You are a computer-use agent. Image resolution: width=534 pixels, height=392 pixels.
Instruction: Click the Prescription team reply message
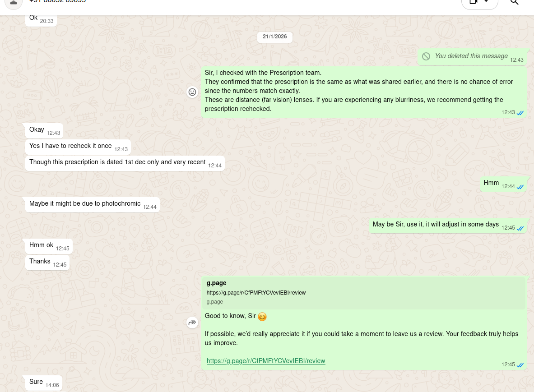[364, 92]
